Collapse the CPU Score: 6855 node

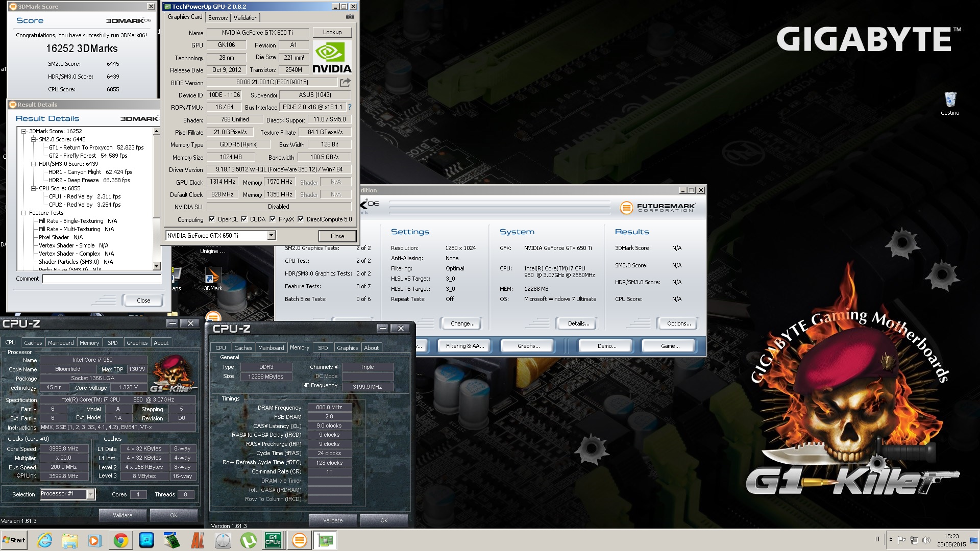[x=33, y=188]
